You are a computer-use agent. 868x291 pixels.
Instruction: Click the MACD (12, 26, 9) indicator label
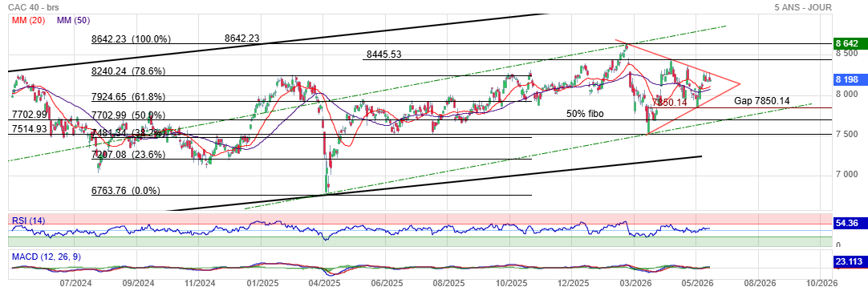47,257
